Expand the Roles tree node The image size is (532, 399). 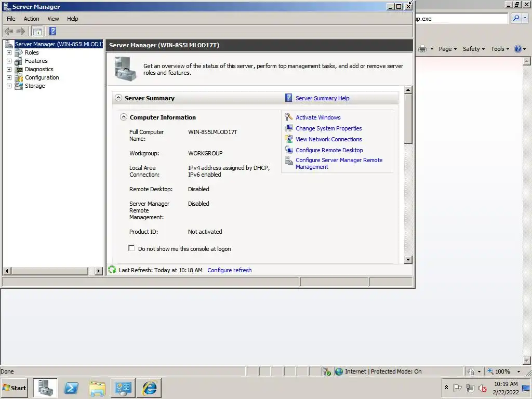[x=9, y=52]
